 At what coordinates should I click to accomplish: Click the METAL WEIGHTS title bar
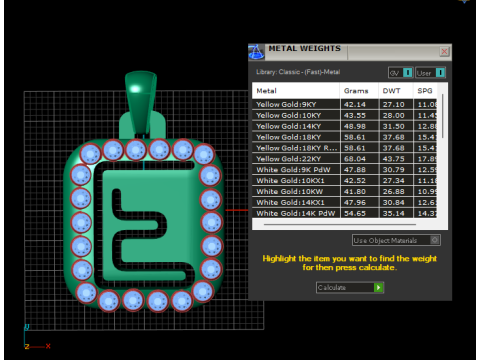pos(350,52)
